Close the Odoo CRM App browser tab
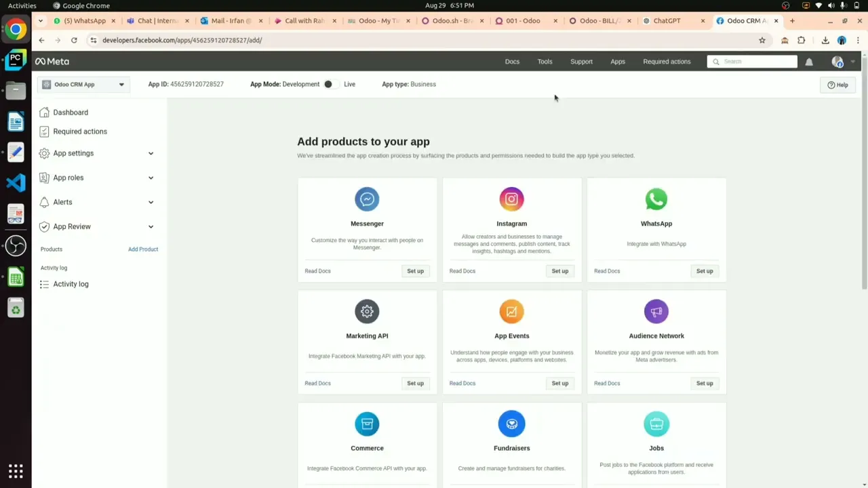 [777, 21]
